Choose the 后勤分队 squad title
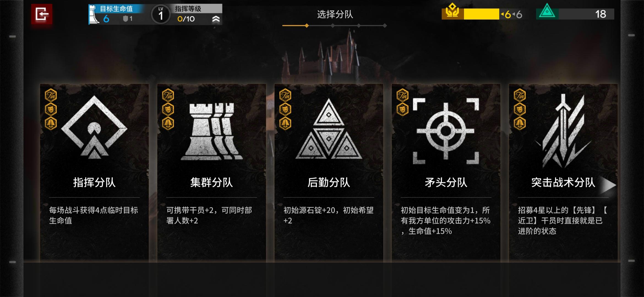The image size is (644, 297). click(329, 182)
